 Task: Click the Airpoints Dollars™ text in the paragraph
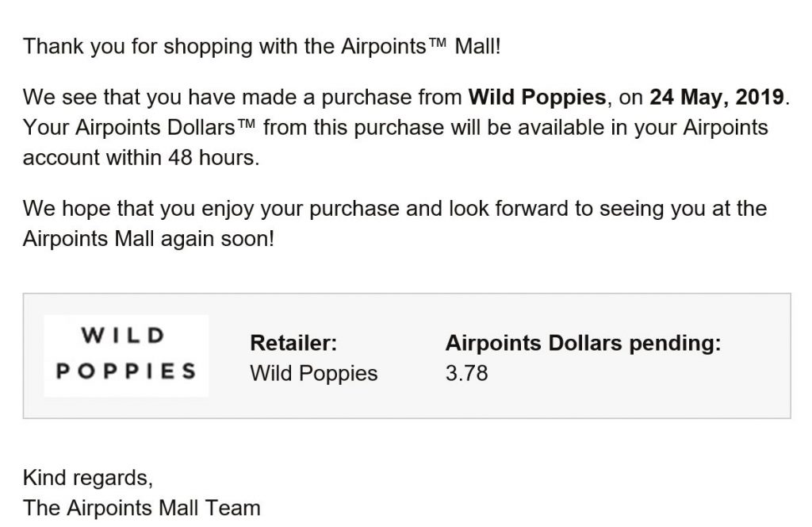(x=166, y=128)
